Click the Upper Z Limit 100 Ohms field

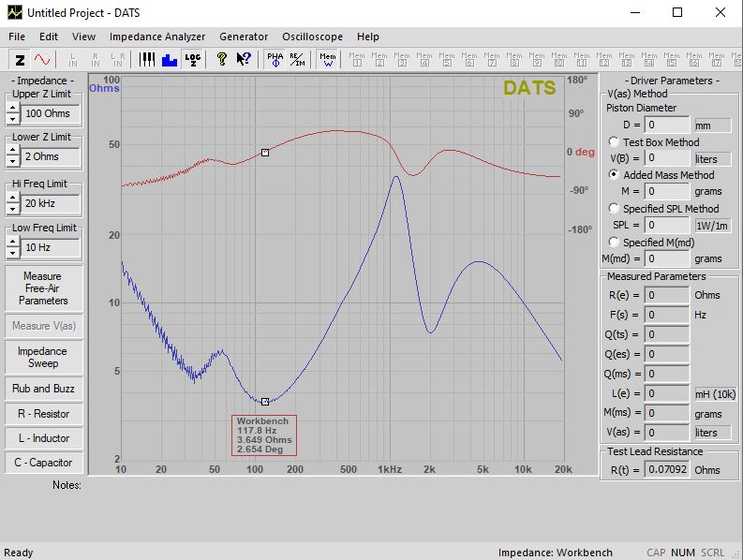tap(51, 113)
